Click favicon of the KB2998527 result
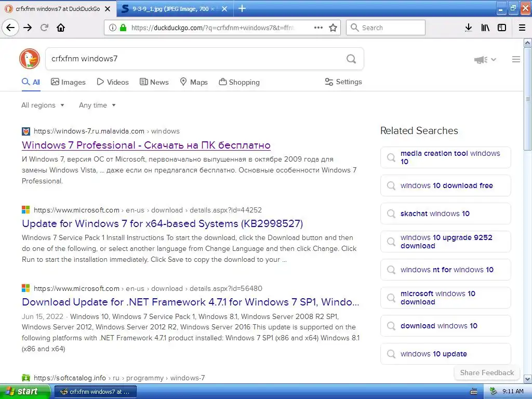Viewport: 532px width, 399px height. tap(26, 210)
